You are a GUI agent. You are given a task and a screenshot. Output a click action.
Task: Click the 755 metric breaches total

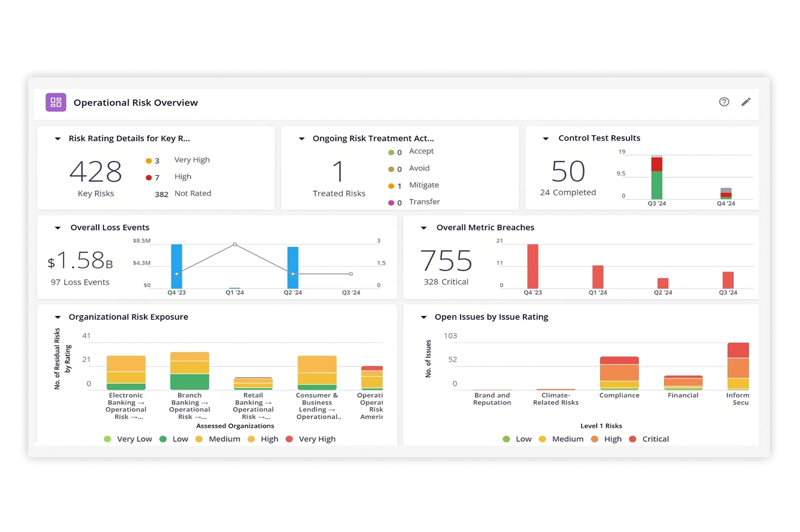point(446,260)
